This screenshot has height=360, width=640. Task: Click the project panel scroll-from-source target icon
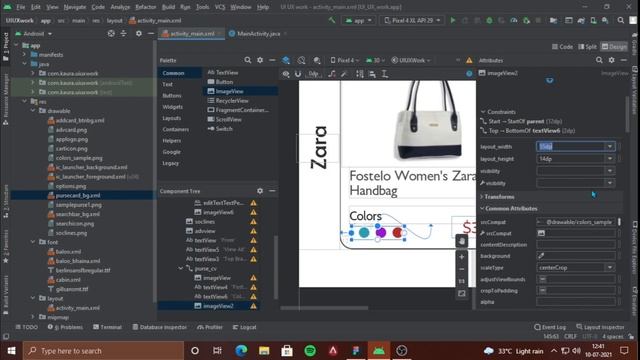click(111, 33)
